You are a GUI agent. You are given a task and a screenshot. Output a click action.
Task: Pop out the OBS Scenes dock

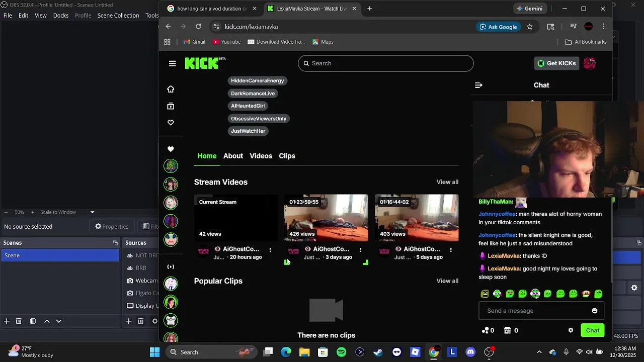(x=115, y=243)
